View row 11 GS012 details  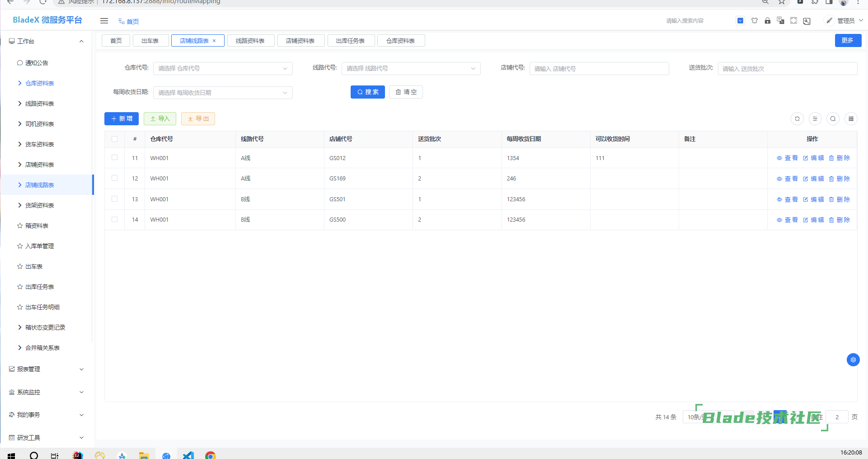point(787,158)
